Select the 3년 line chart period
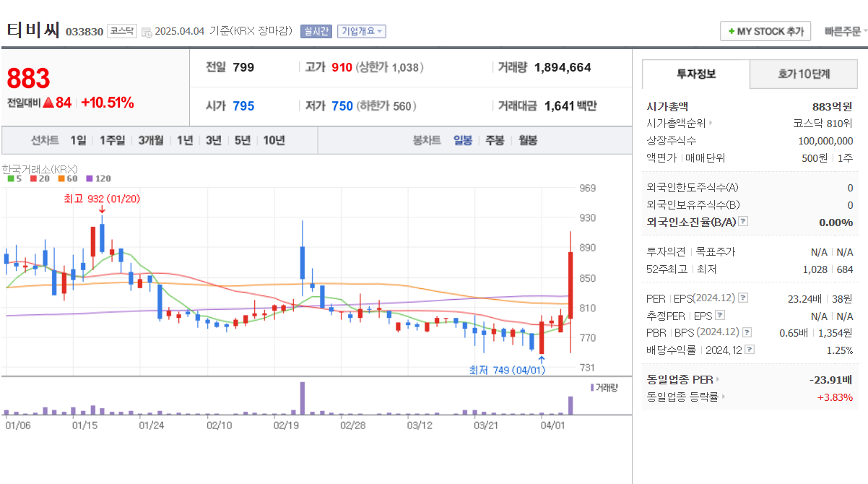 coord(213,140)
